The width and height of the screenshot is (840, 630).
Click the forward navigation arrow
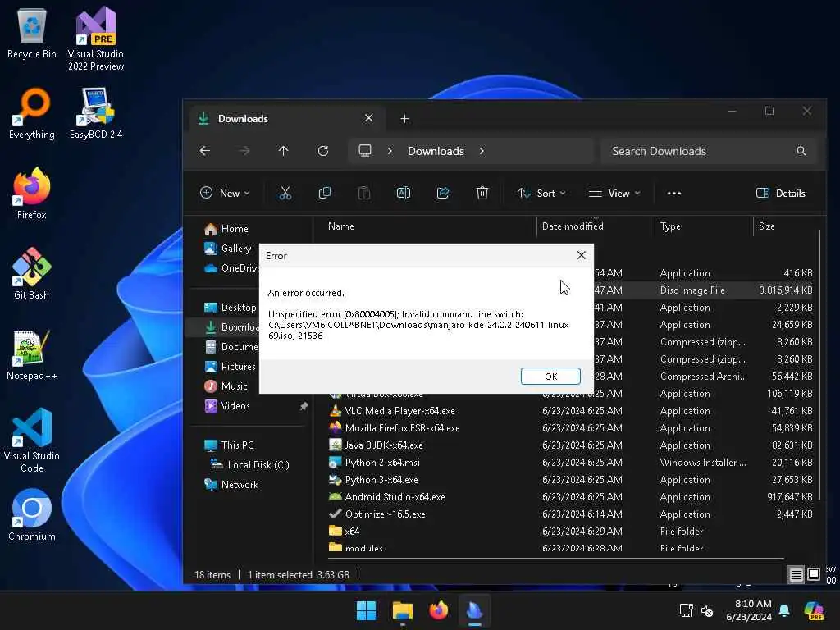[244, 151]
